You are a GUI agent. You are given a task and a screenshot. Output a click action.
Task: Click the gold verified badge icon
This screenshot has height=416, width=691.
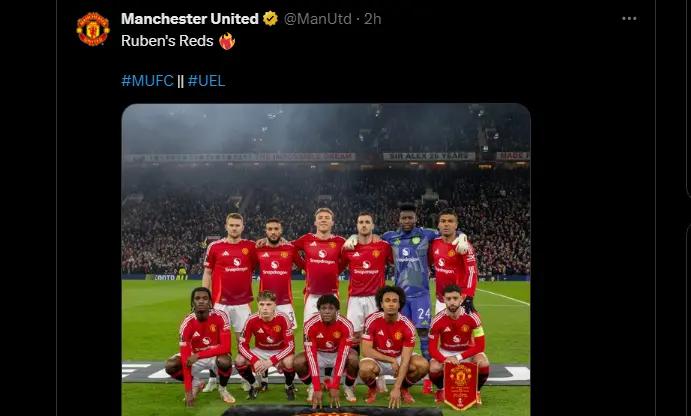pyautogui.click(x=270, y=19)
